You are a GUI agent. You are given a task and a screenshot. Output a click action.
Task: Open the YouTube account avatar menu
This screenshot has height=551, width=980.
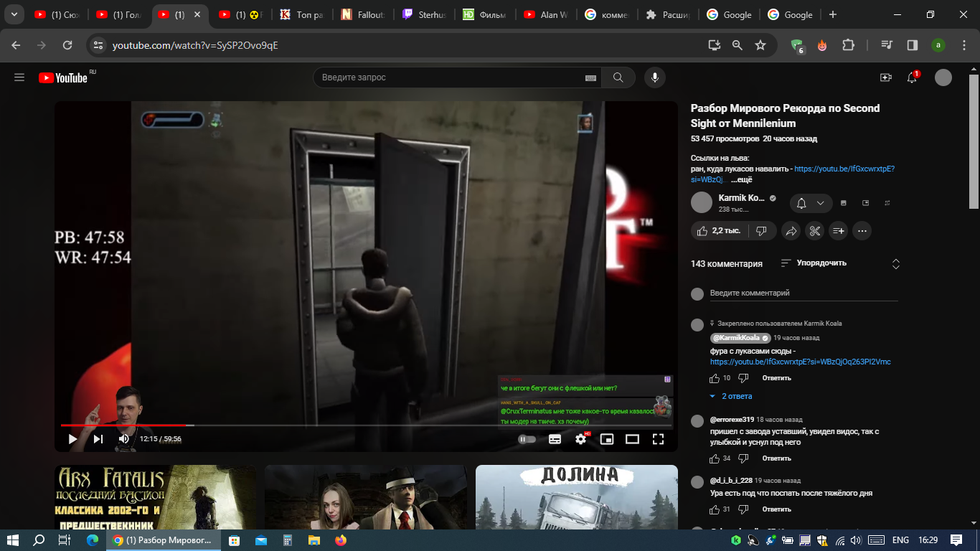943,77
